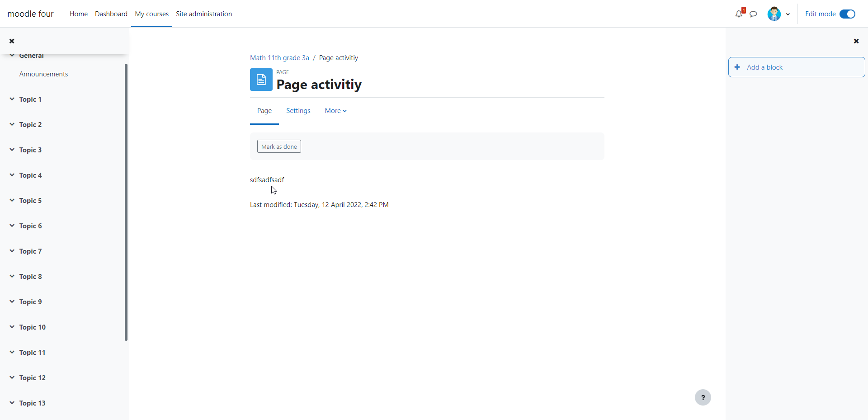Open Announcements in course index
The image size is (868, 420).
(x=43, y=74)
